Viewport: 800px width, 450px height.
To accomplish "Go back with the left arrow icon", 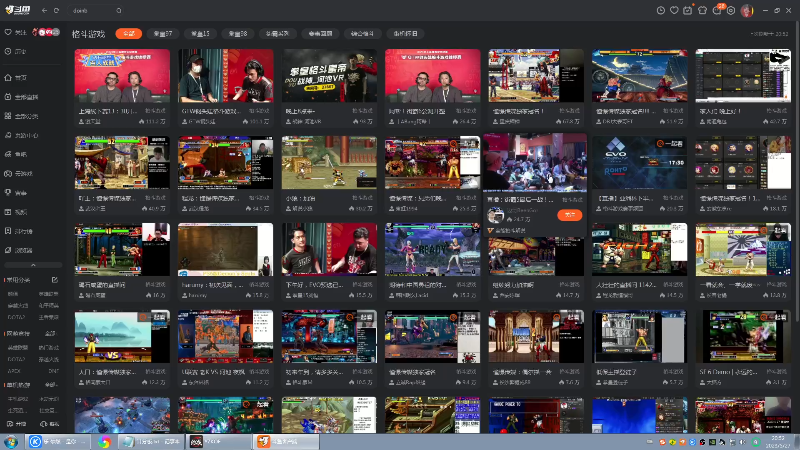I will (x=44, y=10).
